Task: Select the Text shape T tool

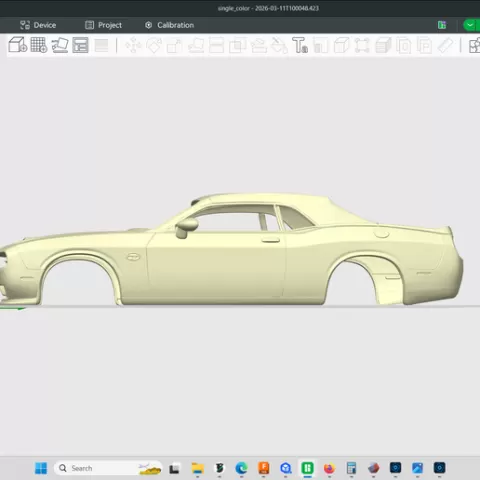Action: [300, 45]
